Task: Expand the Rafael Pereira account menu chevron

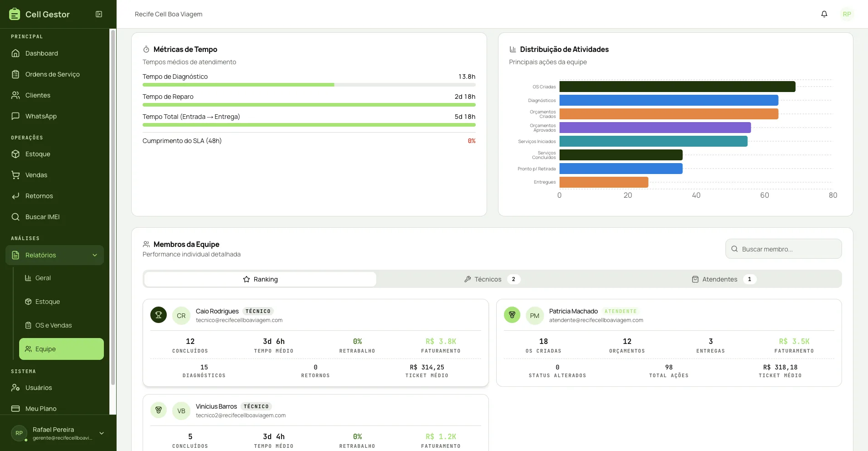Action: 102,433
